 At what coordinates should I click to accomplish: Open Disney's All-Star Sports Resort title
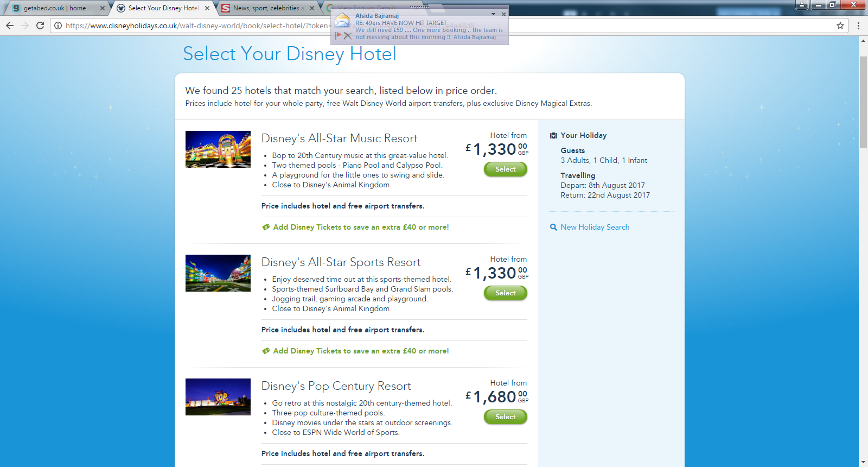(x=341, y=262)
